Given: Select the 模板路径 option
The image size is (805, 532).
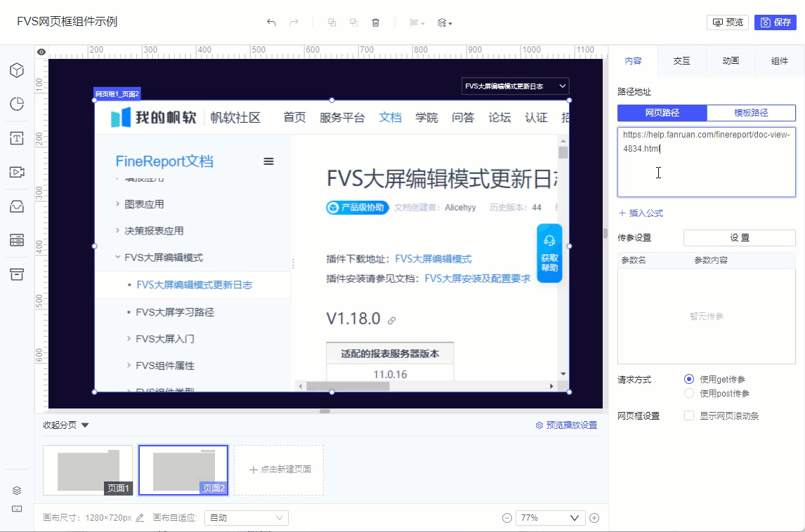Looking at the screenshot, I should click(751, 113).
